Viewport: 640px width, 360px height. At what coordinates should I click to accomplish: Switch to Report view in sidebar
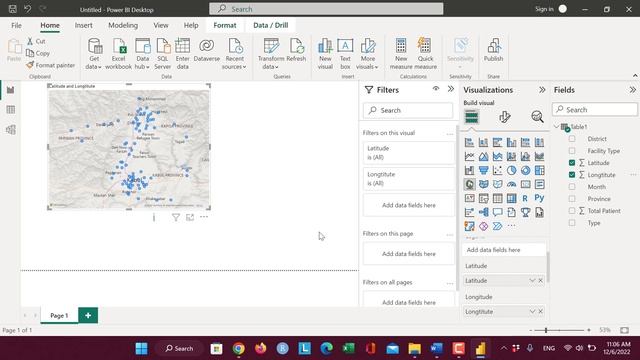pos(11,90)
